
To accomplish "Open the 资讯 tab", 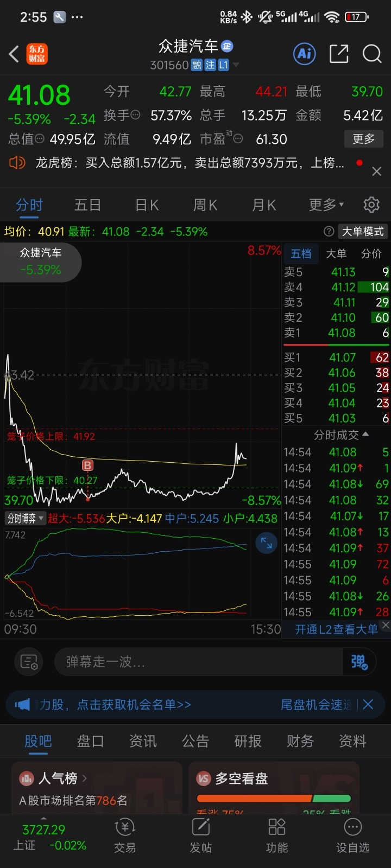I will [x=143, y=741].
